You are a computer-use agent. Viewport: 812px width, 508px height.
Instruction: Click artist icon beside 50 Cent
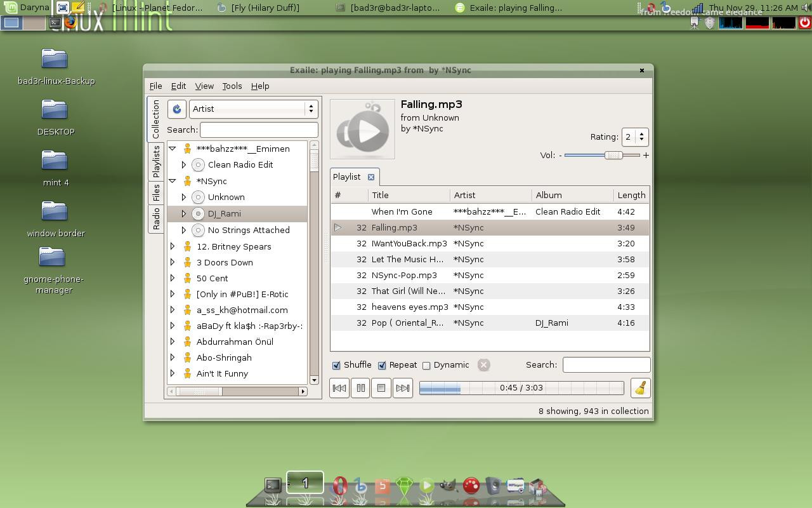[x=188, y=278]
